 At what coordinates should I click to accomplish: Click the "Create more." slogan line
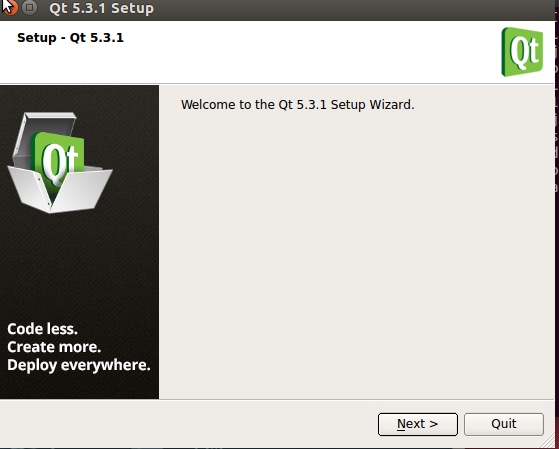coord(54,347)
